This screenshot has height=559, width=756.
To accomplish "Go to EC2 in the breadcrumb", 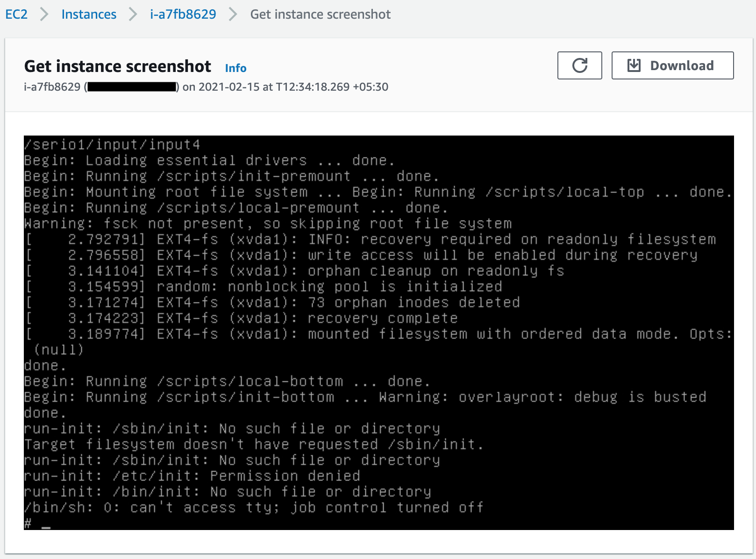I will point(16,14).
